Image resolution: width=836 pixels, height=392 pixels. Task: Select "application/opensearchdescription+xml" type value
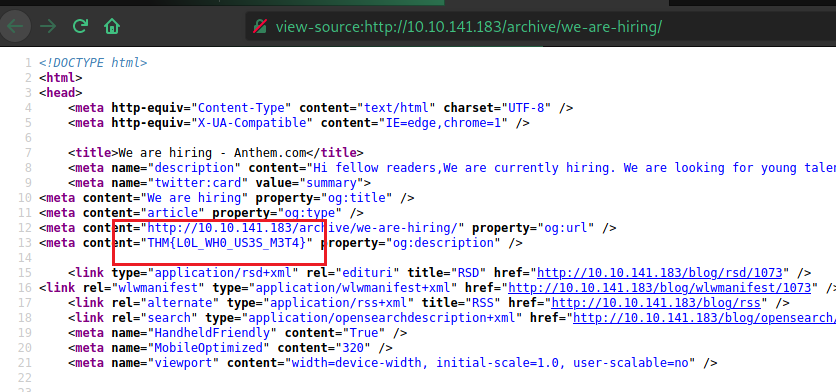point(382,318)
